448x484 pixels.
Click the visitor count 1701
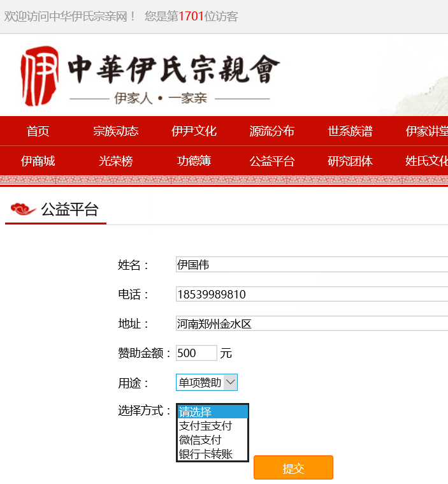click(x=191, y=17)
